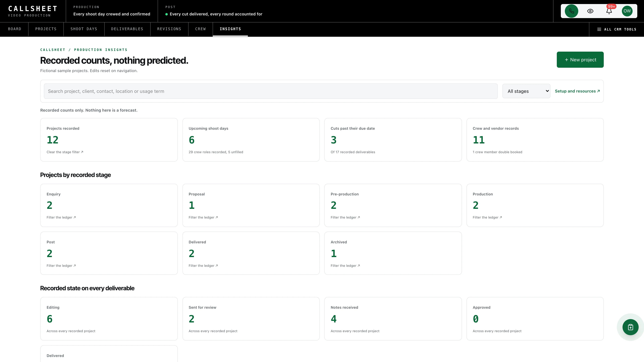Click the Cuts past their due date card
The image size is (644, 362).
(393, 140)
